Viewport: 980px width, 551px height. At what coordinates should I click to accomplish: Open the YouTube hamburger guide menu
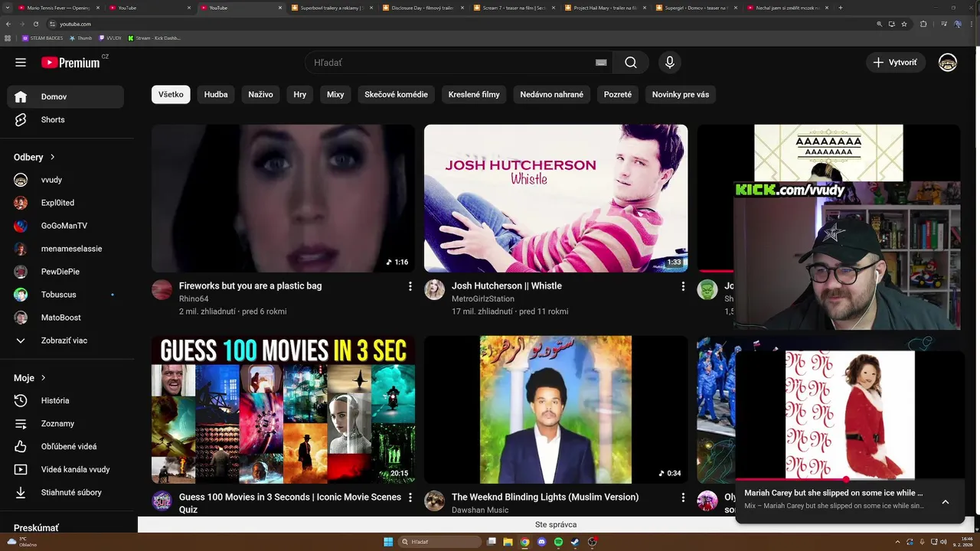[21, 63]
